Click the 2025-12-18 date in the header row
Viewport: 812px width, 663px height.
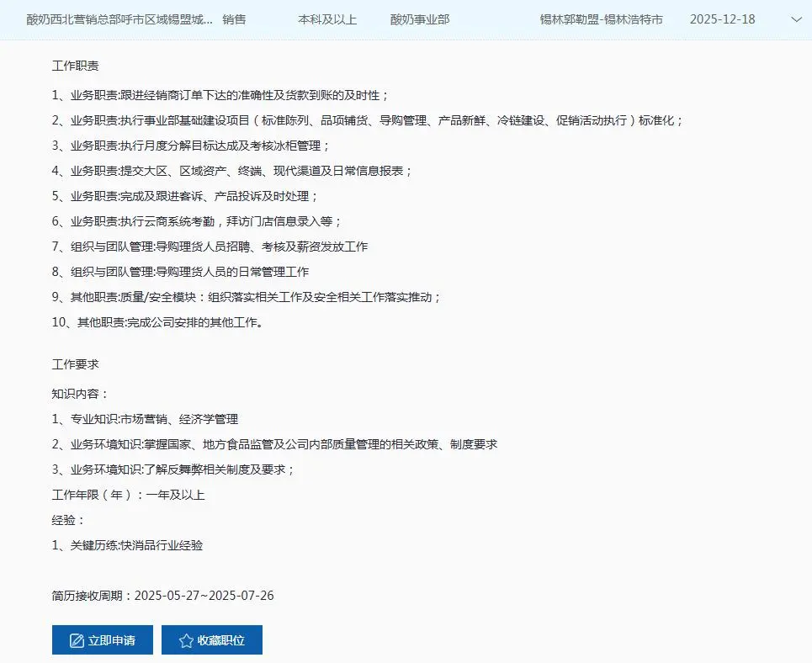[722, 19]
